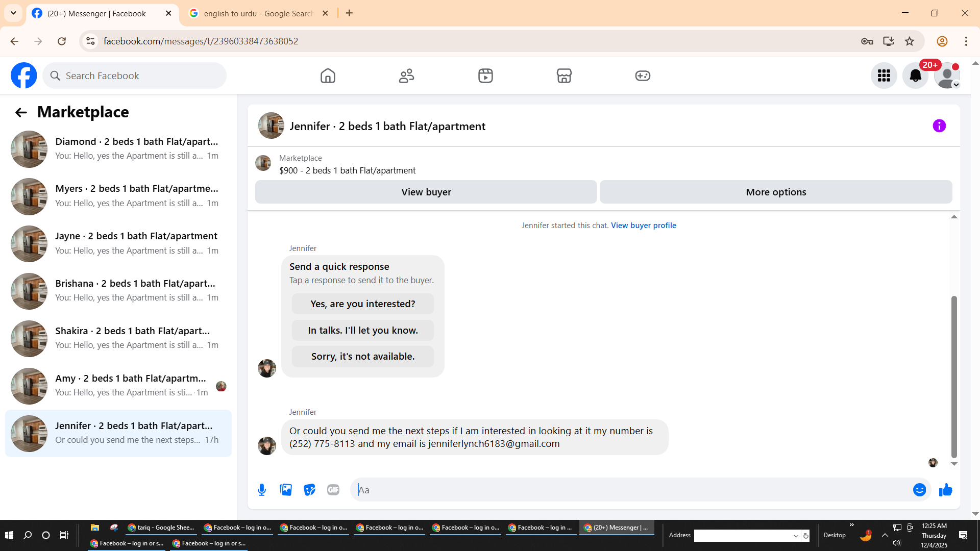Show hidden system tray icons
The width and height of the screenshot is (980, 551).
pos(885,535)
